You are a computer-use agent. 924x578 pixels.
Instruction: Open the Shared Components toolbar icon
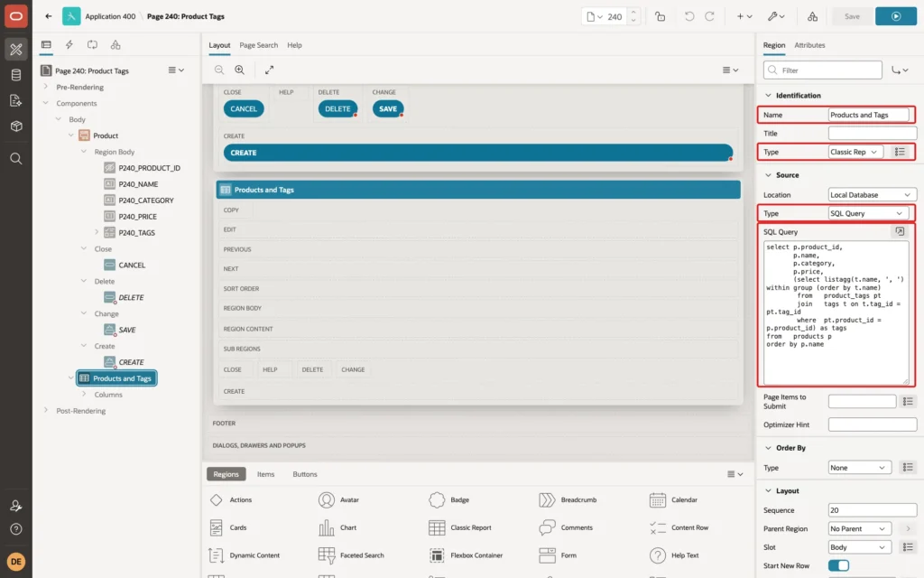tap(813, 16)
